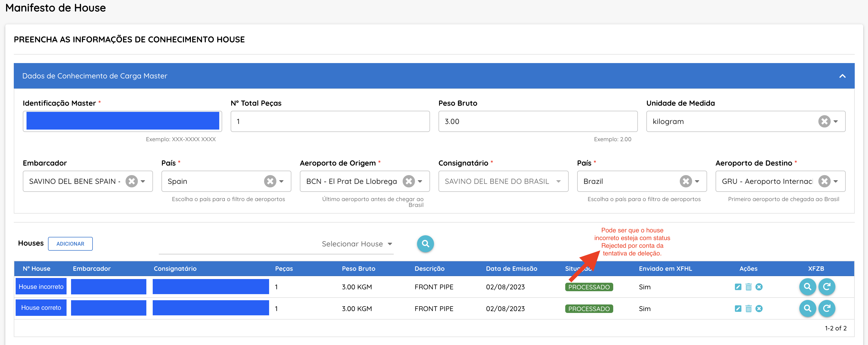Expand the Aeroporto de Origem dropdown arrow
The width and height of the screenshot is (868, 345).
pos(420,181)
